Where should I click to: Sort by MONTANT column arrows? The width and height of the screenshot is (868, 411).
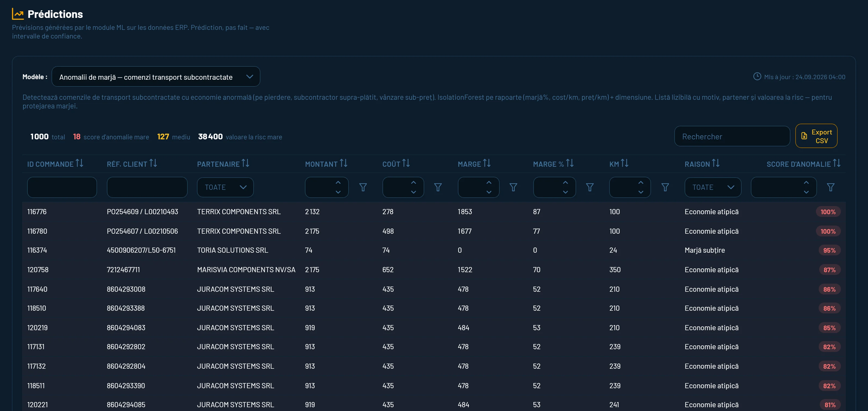(x=344, y=163)
